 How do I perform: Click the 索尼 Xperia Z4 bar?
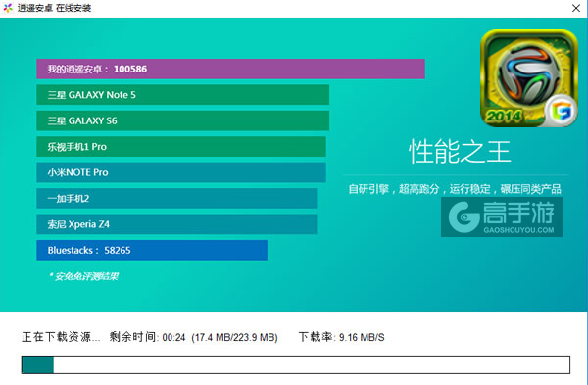pyautogui.click(x=176, y=224)
